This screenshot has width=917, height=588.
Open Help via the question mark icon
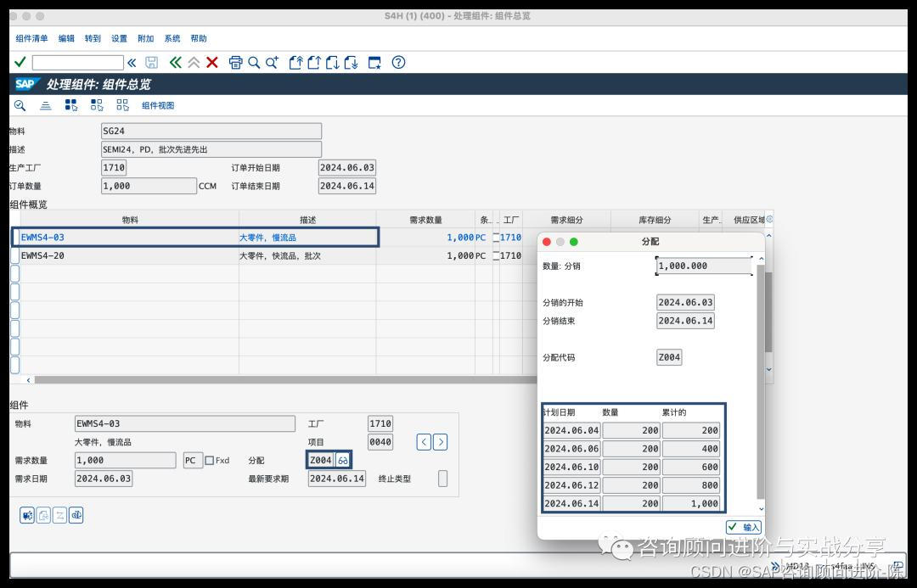click(398, 63)
